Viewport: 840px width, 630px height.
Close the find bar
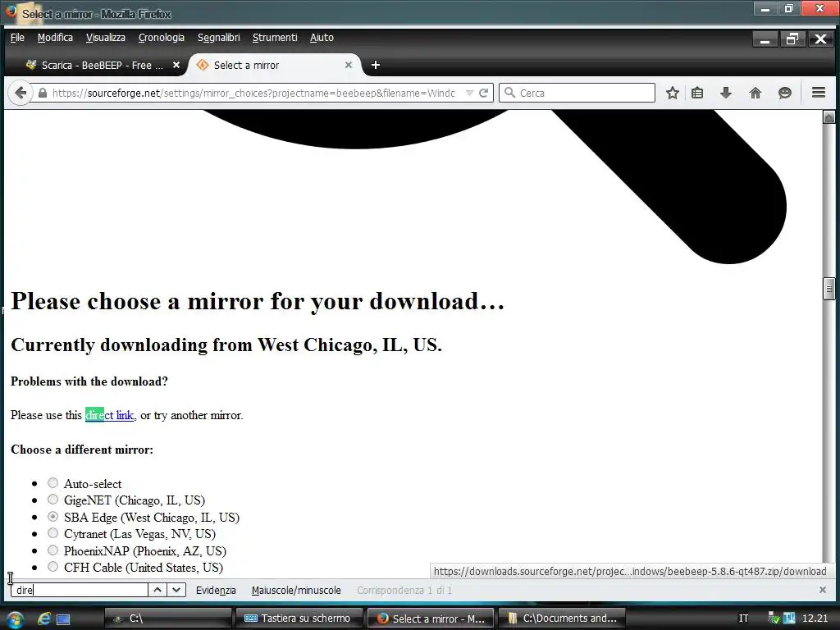pos(822,590)
